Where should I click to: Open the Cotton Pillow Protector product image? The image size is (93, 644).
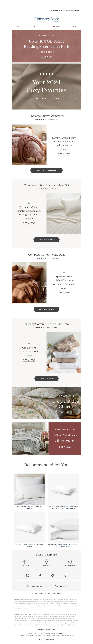click(x=30, y=489)
